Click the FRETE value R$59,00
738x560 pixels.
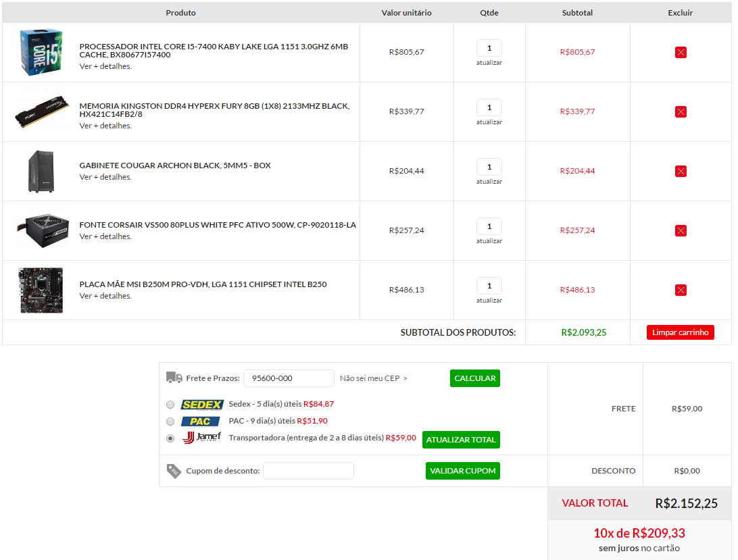tap(687, 409)
